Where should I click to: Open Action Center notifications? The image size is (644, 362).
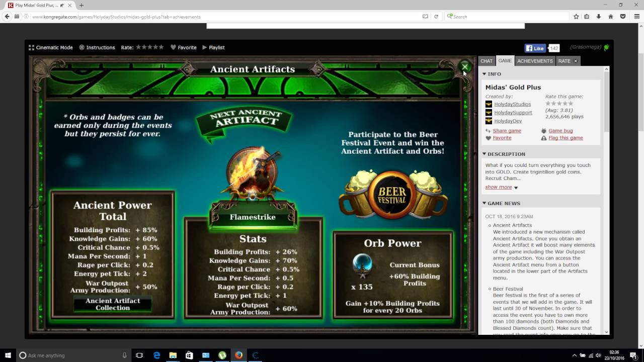coord(633,355)
